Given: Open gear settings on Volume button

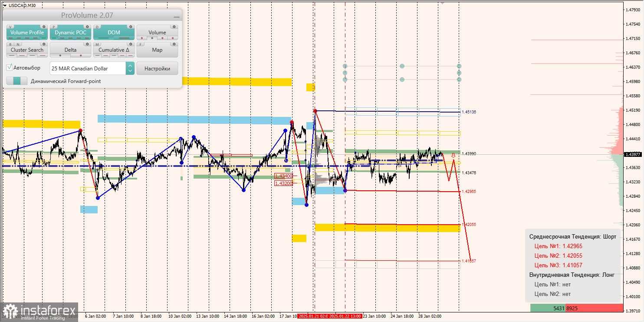Looking at the screenshot, I should [x=174, y=27].
